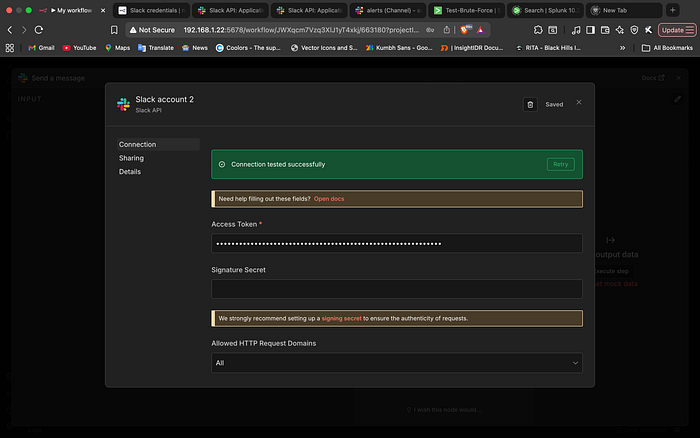Viewport: 700px width, 438px height.
Task: Open Gmail bookmark
Action: click(41, 48)
